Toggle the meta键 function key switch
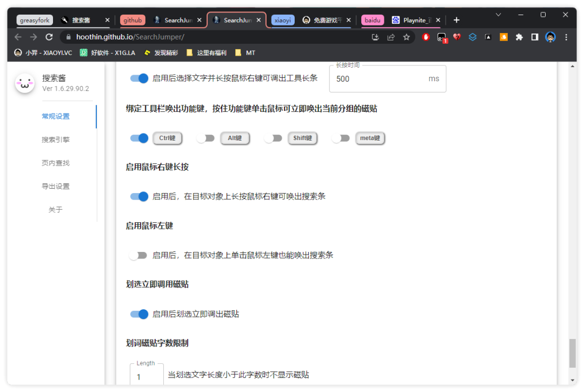Image resolution: width=584 pixels, height=392 pixels. tap(341, 138)
